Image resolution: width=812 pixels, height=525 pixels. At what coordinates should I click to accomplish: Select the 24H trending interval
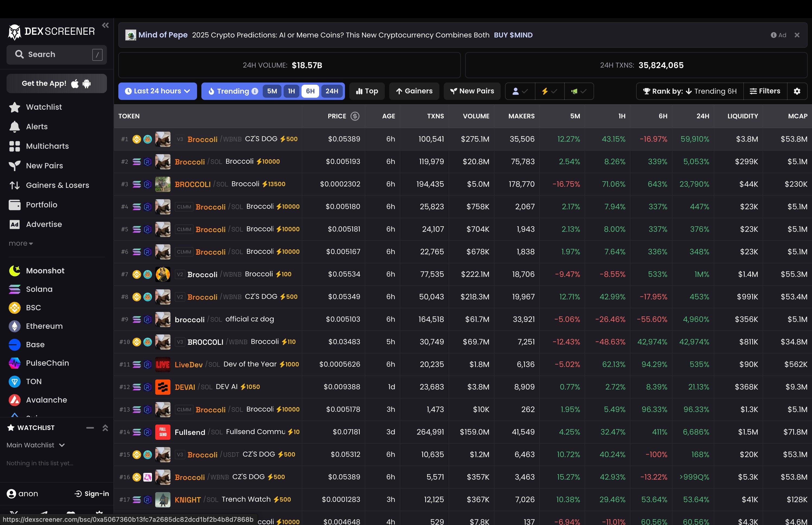[332, 91]
